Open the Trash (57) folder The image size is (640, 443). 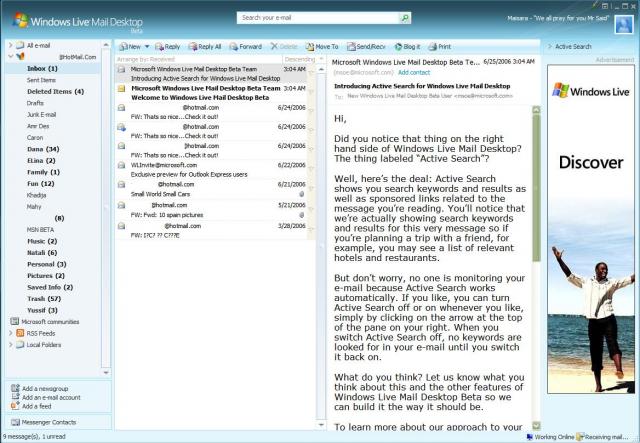point(44,299)
